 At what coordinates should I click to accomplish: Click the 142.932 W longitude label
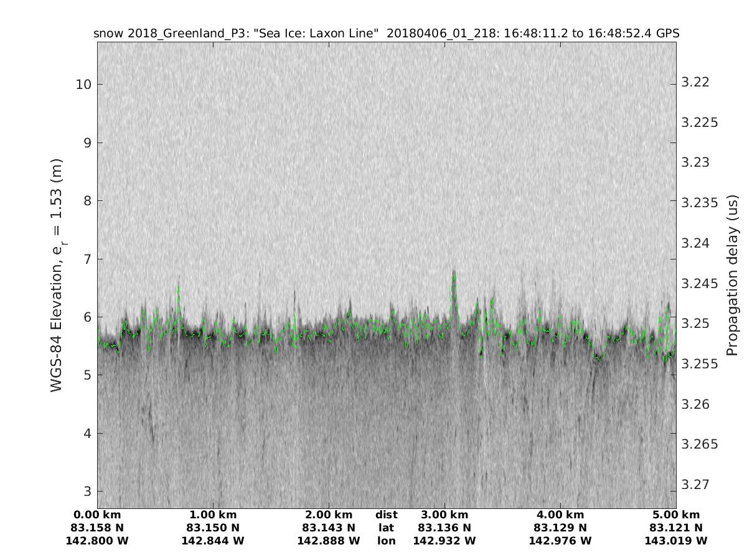tap(444, 541)
